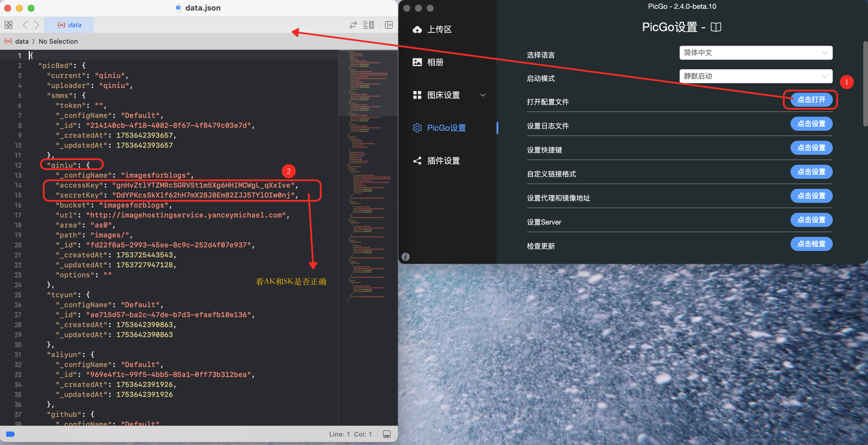Click the 'Line: 1 Col: 1' status text
868x445 pixels.
[350, 434]
